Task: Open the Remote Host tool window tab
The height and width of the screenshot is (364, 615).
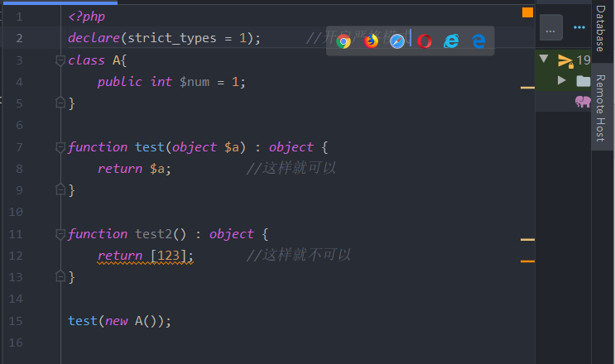Action: (x=600, y=108)
